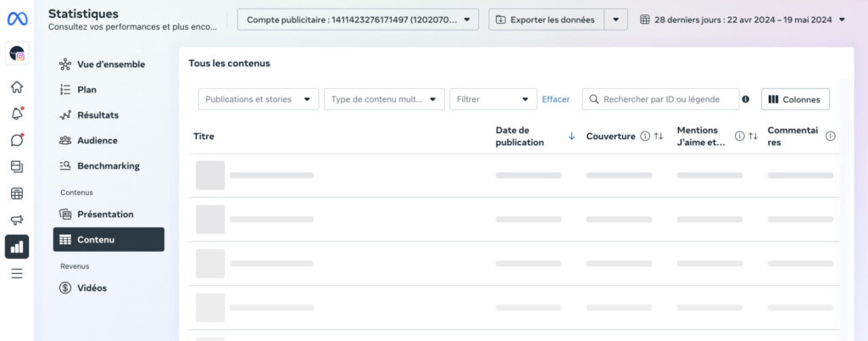Open the messages chat bubble icon
Viewport: 868px width, 341px height.
point(17,140)
